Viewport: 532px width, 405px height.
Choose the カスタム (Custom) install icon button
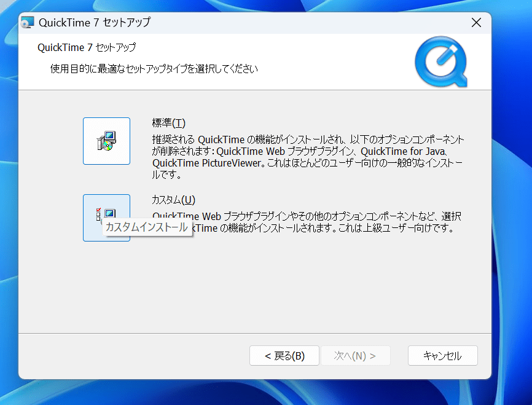(106, 218)
